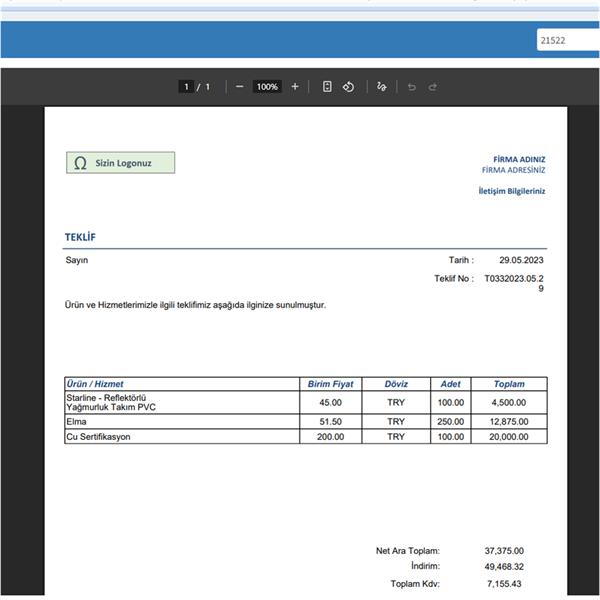600x600 pixels.
Task: Click the date 29.05.2023
Action: coord(521,260)
